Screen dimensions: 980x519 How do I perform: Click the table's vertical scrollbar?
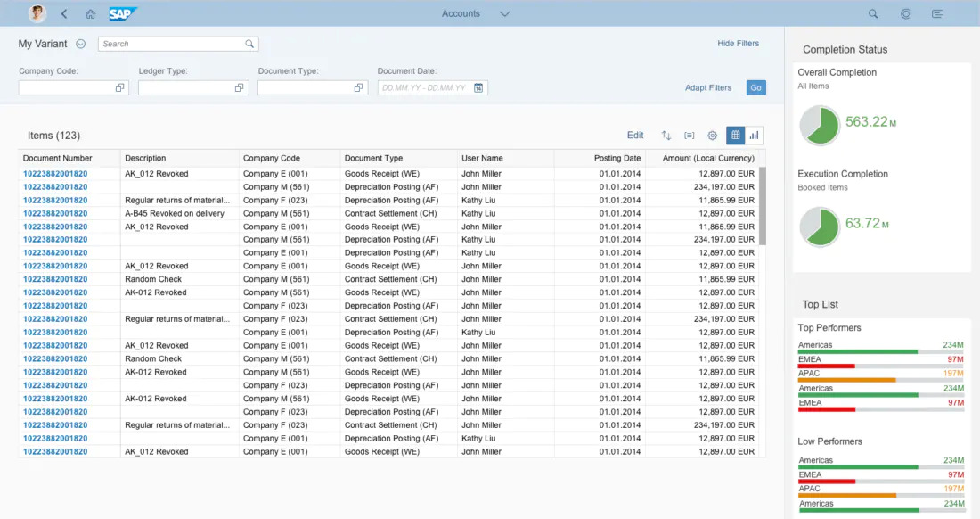coord(762,206)
